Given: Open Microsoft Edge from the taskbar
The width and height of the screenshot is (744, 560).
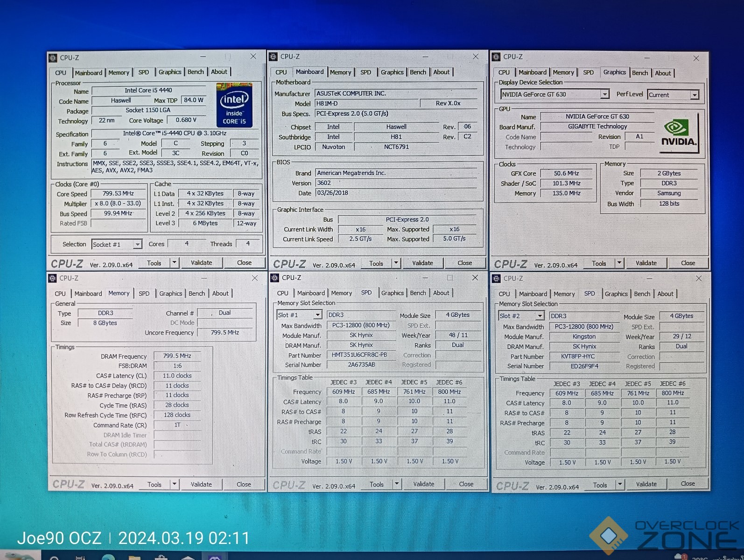Looking at the screenshot, I should [108, 557].
